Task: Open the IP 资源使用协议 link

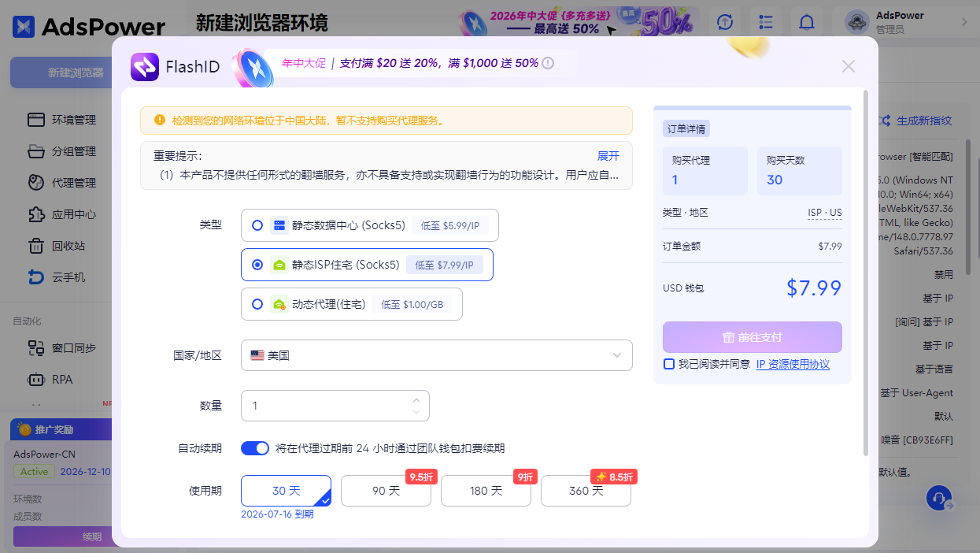Action: tap(793, 364)
